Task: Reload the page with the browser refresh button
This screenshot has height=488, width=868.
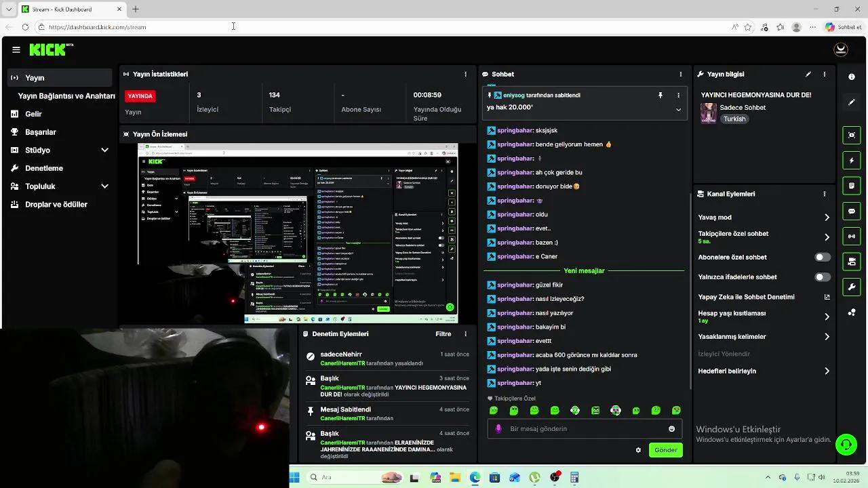Action: (25, 27)
